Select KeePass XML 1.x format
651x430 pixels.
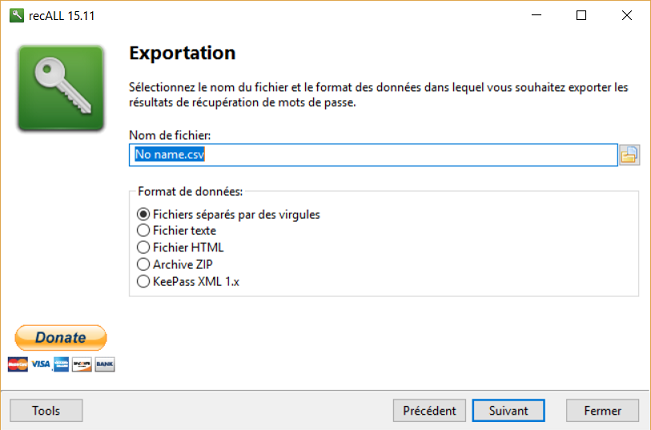144,282
